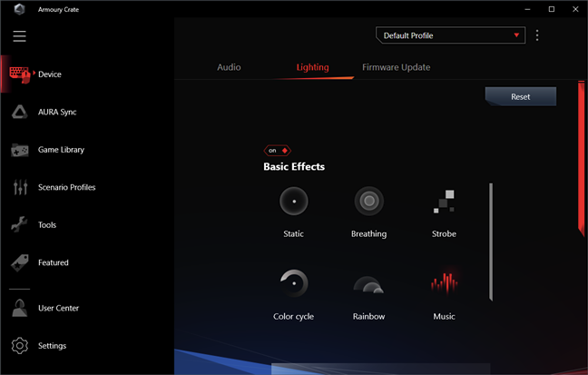Expand the Default Profile dropdown
Viewport: 588px width, 375px height.
(450, 35)
